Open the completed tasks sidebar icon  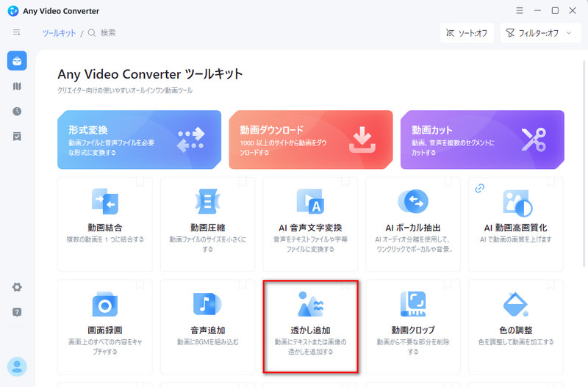click(x=17, y=137)
